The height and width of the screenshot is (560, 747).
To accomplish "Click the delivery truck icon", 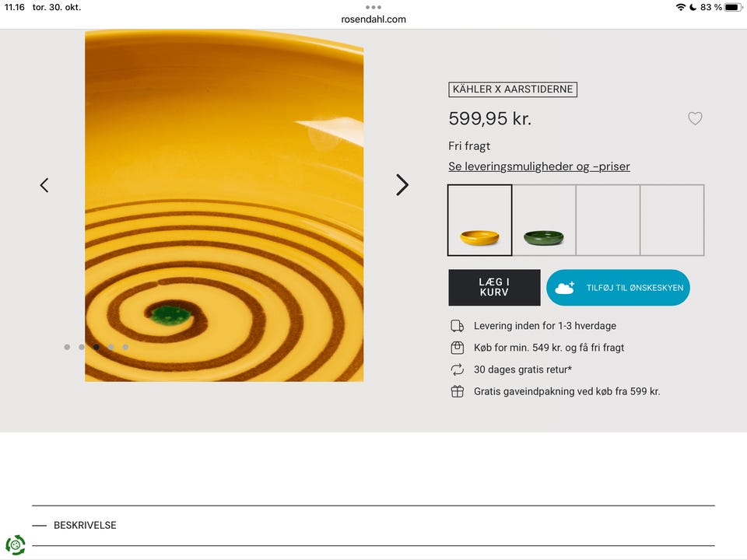I will [x=458, y=326].
